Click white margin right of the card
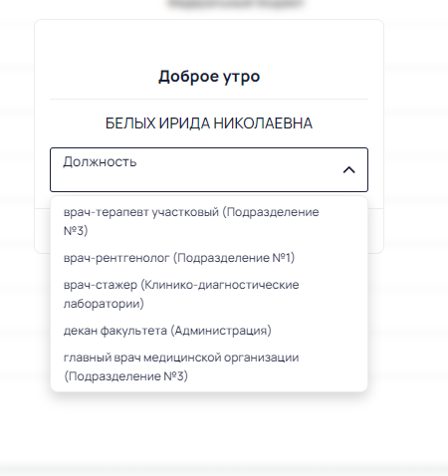Image resolution: width=448 pixels, height=476 pixels. pyautogui.click(x=416, y=132)
